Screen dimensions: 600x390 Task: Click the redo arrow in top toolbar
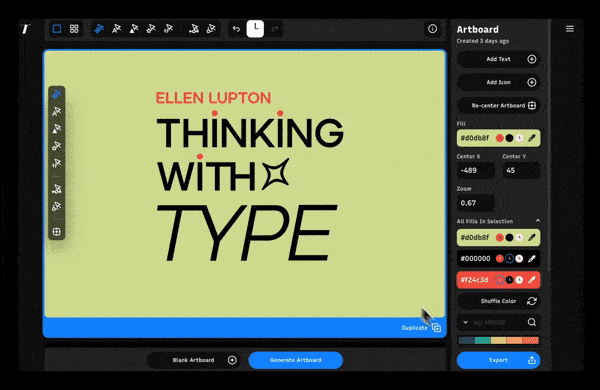coord(275,29)
